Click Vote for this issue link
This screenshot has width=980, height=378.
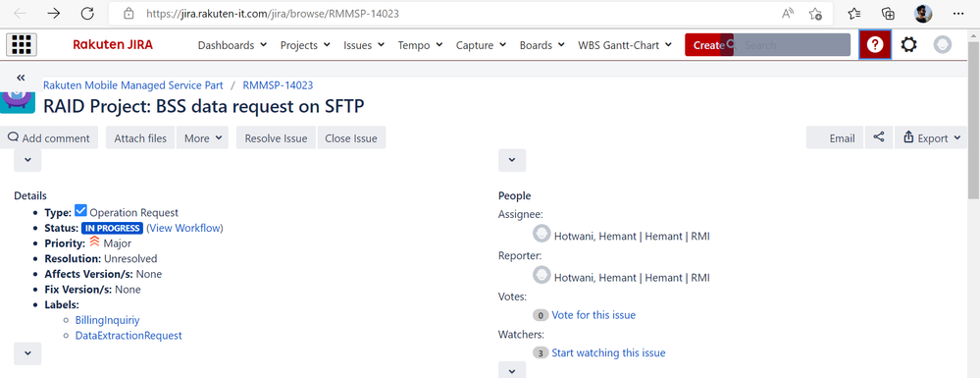point(593,315)
